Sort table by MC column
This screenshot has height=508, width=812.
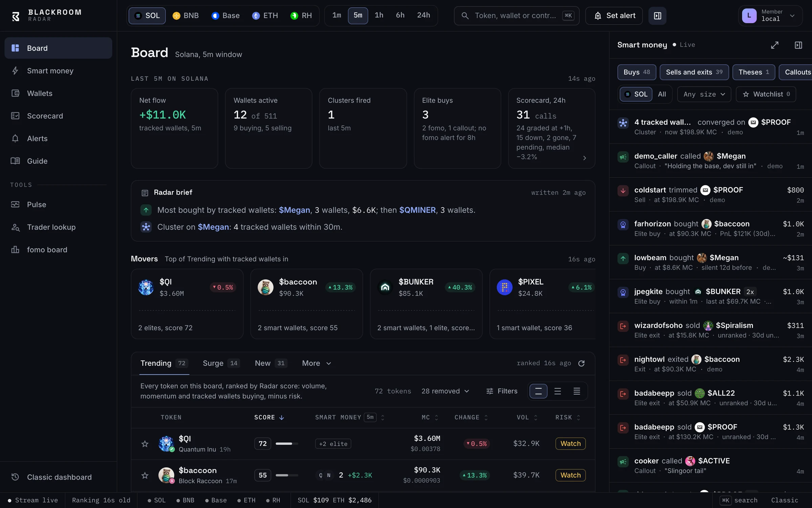point(430,418)
